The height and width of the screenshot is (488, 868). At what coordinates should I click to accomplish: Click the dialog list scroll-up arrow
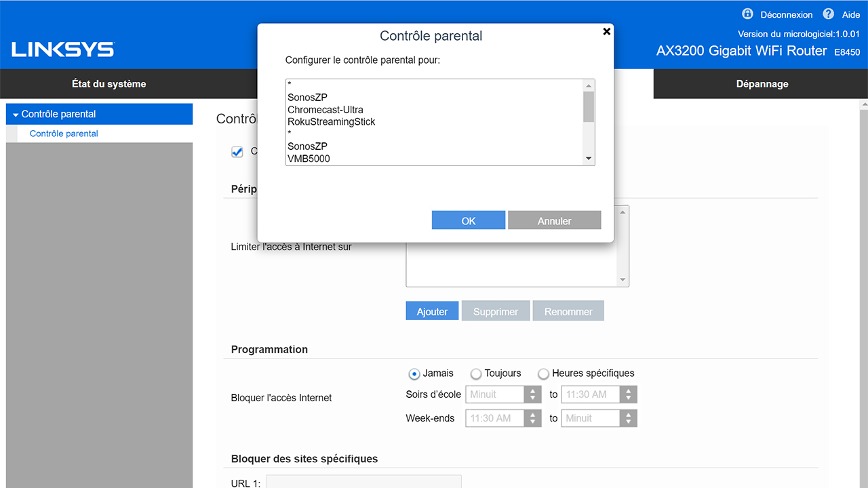(589, 85)
